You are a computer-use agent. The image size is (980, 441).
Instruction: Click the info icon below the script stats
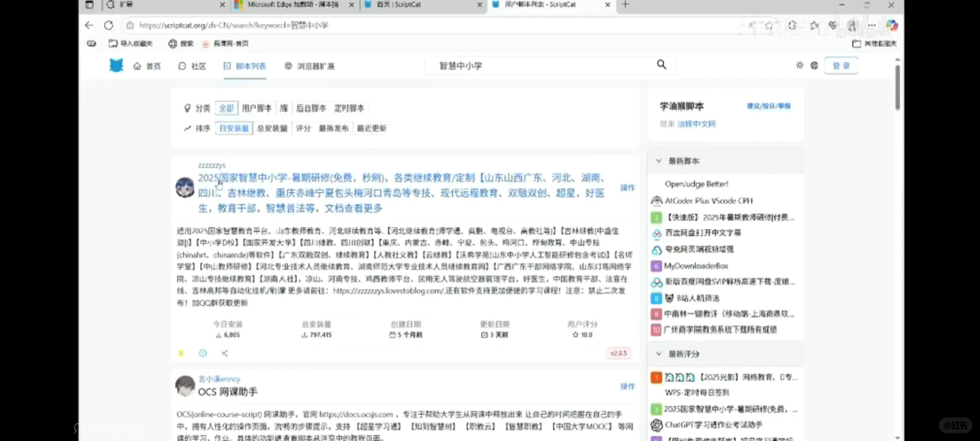[203, 353]
